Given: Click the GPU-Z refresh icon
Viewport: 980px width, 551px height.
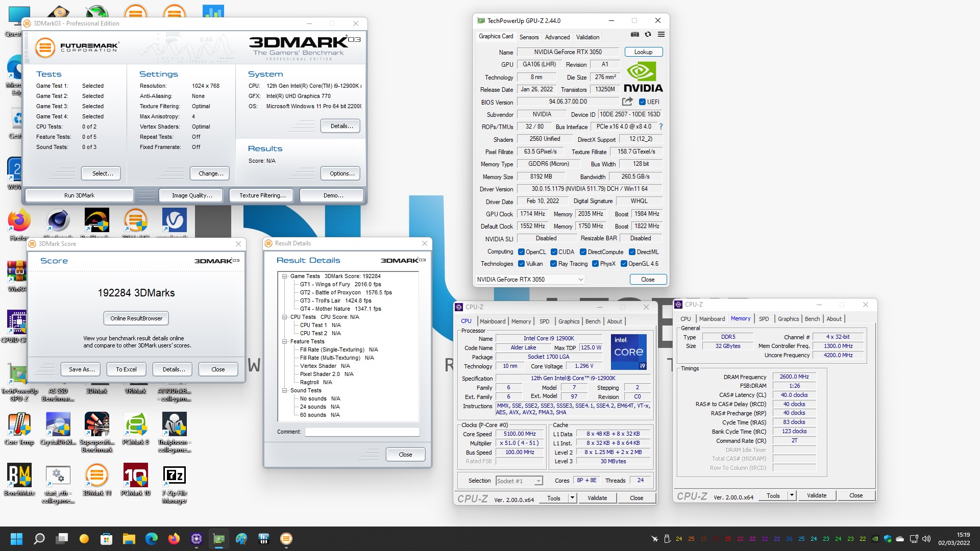Looking at the screenshot, I should tap(648, 34).
